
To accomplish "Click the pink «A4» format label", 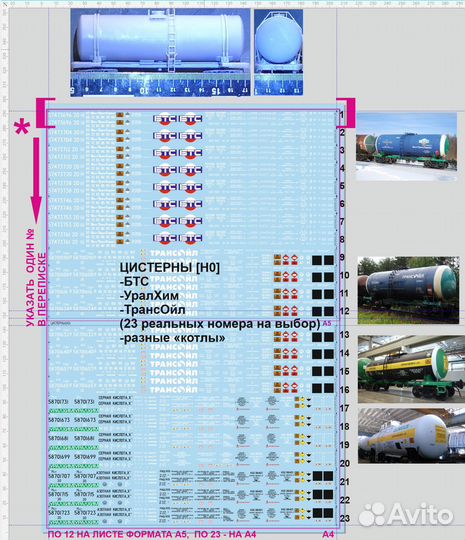I will pos(328,534).
